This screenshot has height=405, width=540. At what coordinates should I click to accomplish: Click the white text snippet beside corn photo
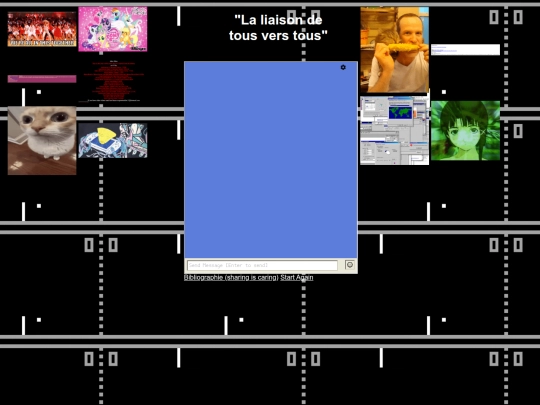pyautogui.click(x=465, y=50)
